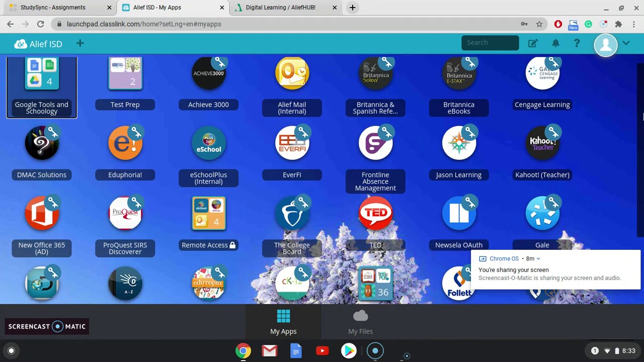Open the Britannica eBooks app icon
Viewport: 644px width, 362px height.
click(x=459, y=73)
